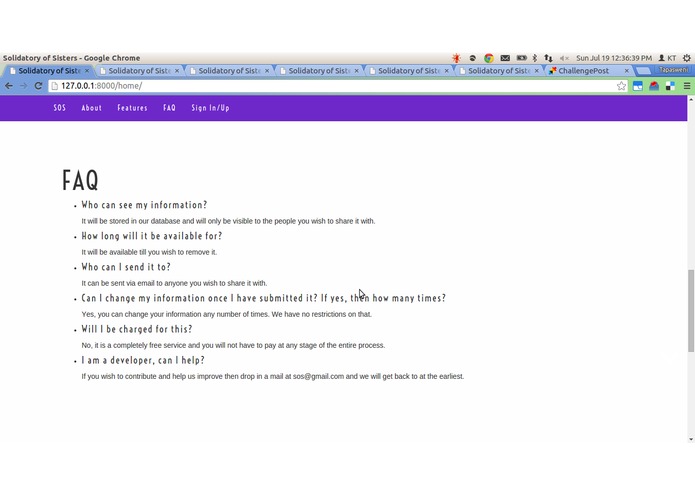Click answer 'It will be available till you wish'
Image resolution: width=695 pixels, height=494 pixels.
(x=149, y=252)
